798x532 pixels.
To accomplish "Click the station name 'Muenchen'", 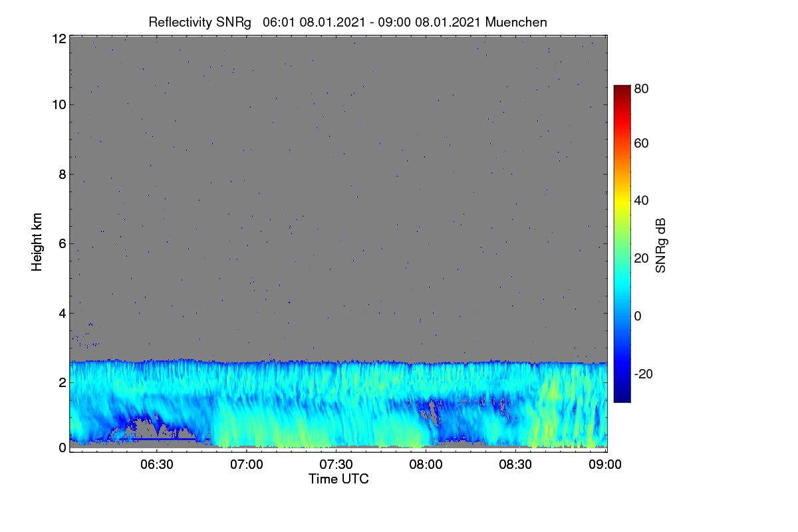I will coord(516,22).
